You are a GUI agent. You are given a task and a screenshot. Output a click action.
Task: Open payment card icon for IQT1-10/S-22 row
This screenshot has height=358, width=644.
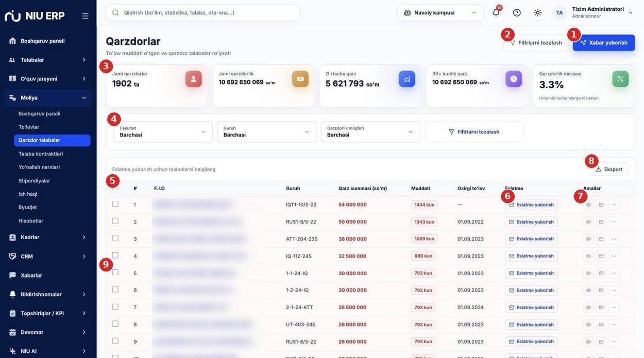601,204
